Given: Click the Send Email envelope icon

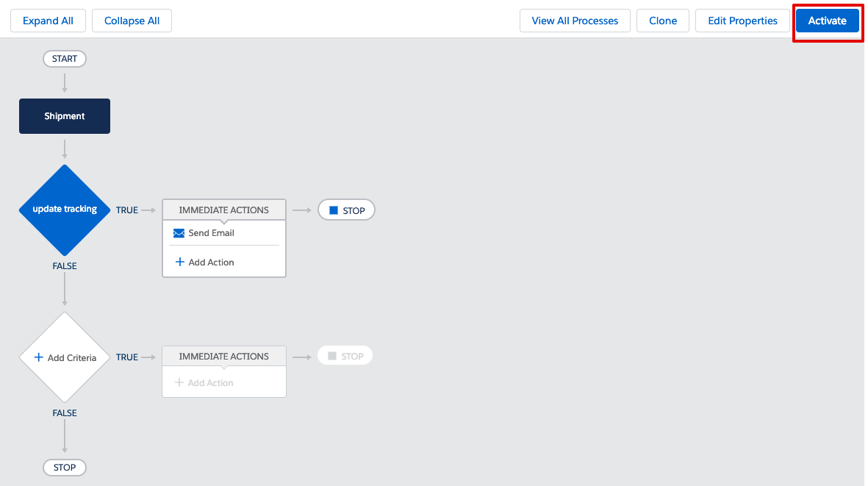Looking at the screenshot, I should (179, 233).
